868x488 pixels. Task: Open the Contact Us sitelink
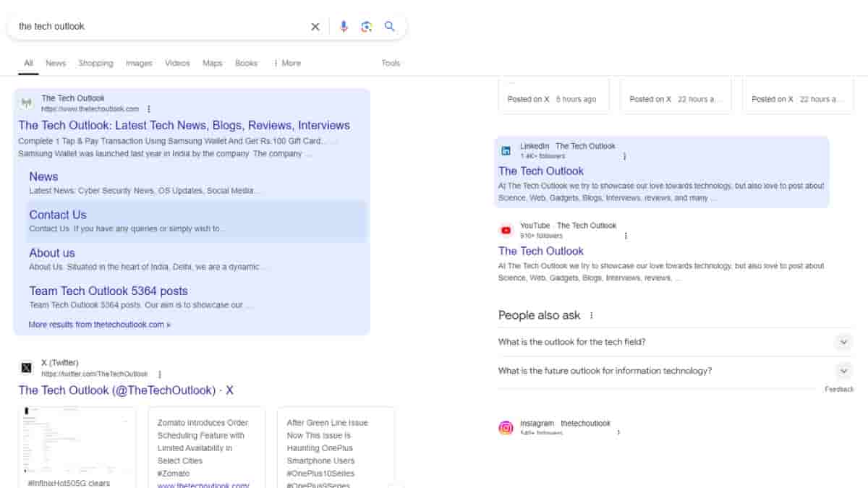[58, 215]
